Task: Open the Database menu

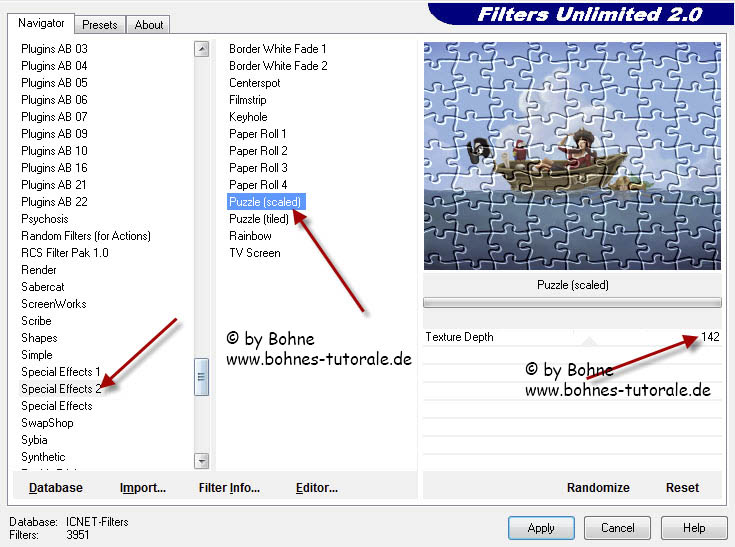Action: coord(56,488)
